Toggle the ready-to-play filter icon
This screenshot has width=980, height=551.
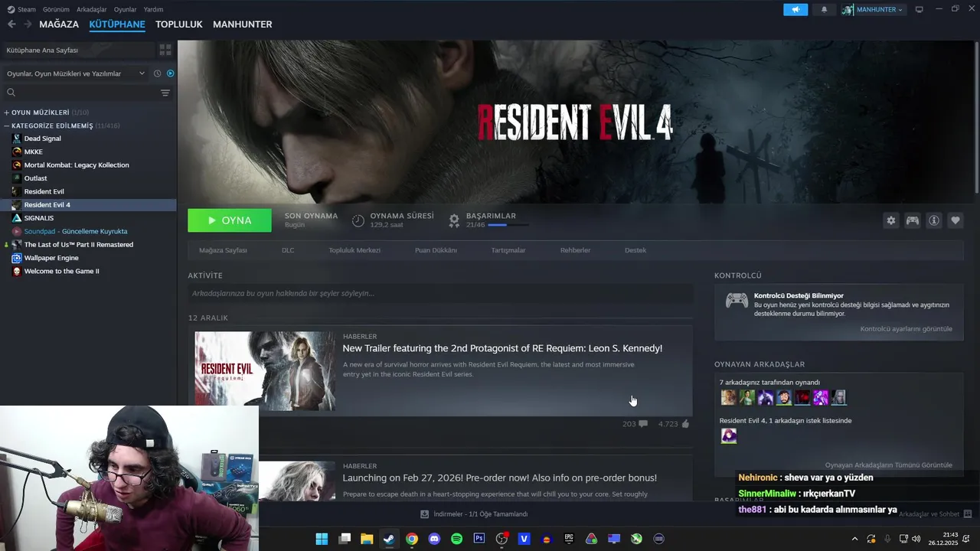point(170,73)
